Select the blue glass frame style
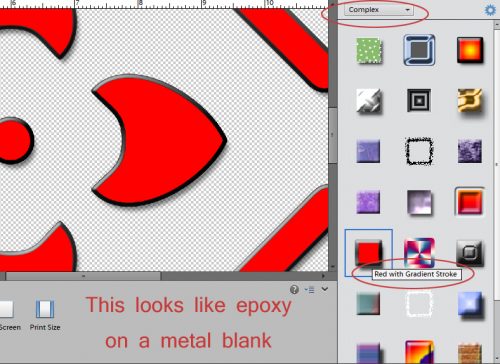500x364 pixels. pos(419,50)
